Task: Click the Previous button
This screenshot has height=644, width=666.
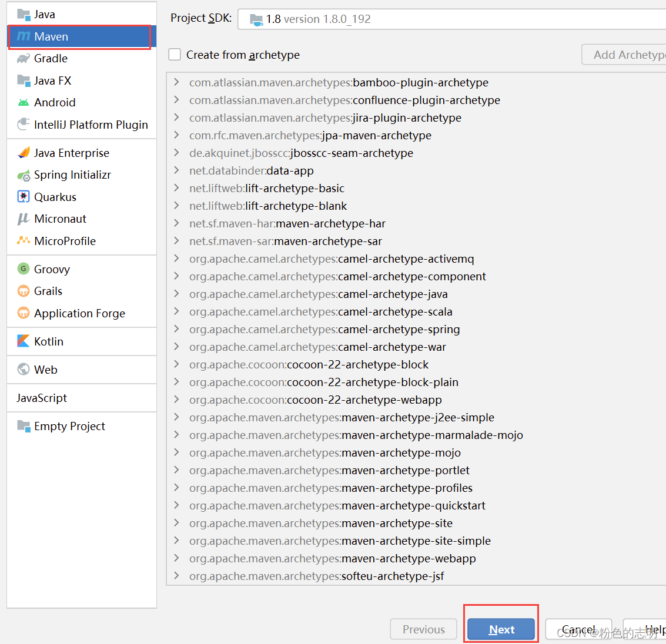Action: point(423,629)
